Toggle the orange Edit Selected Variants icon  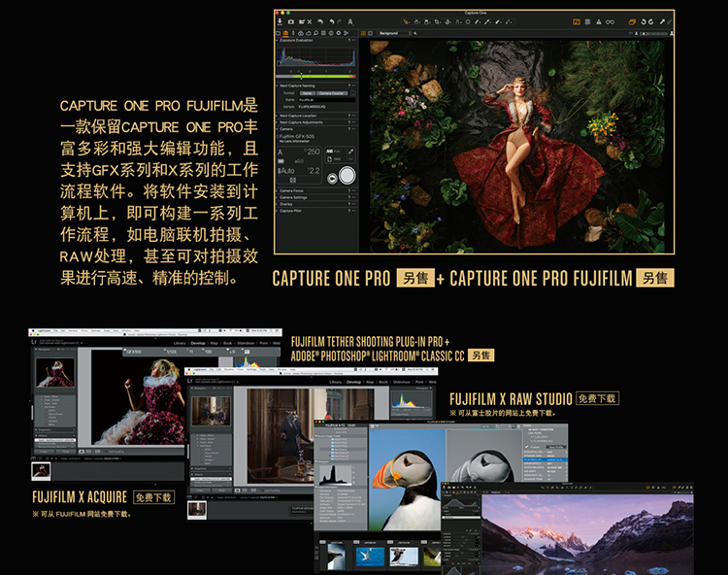click(632, 21)
